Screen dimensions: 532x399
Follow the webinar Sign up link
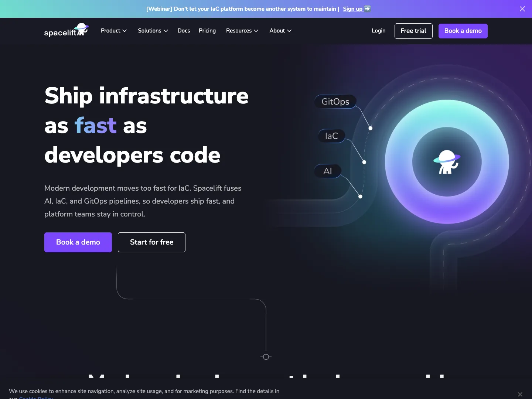coord(357,9)
